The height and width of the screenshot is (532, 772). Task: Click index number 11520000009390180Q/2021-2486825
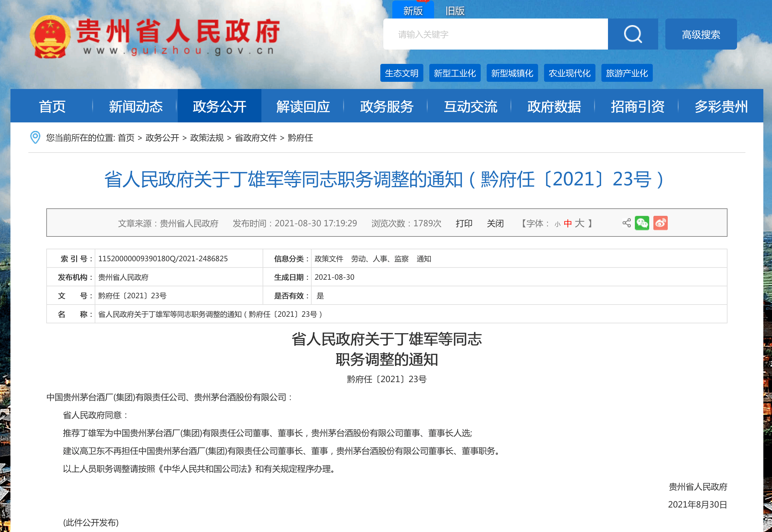point(163,259)
